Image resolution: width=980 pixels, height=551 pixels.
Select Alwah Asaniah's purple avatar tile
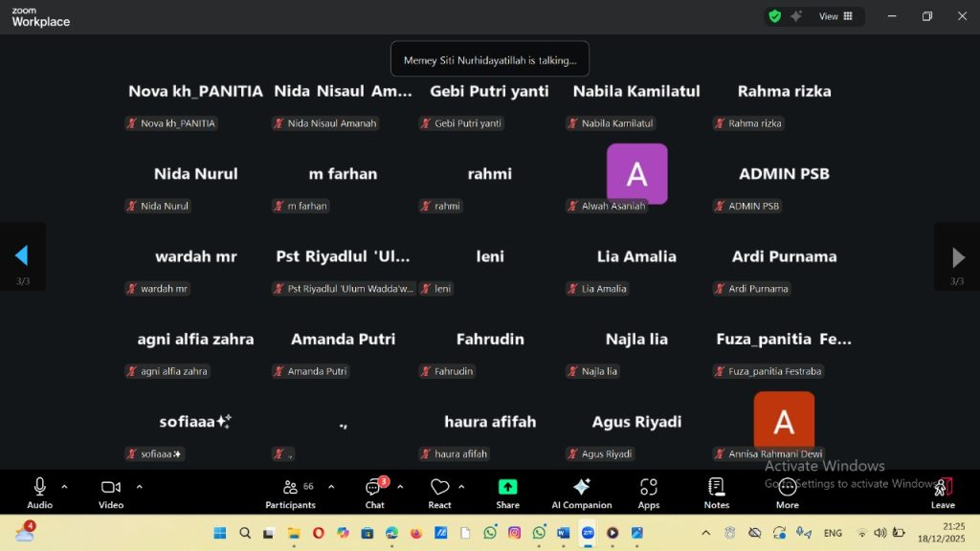[636, 173]
